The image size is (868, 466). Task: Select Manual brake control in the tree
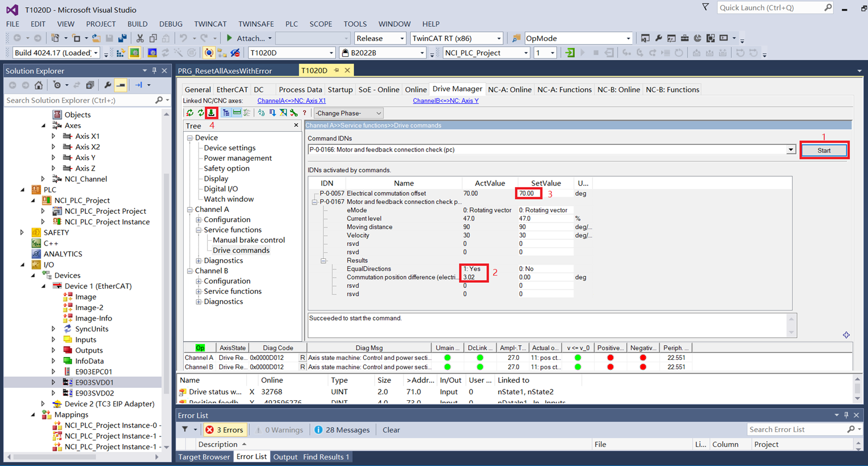click(x=249, y=240)
